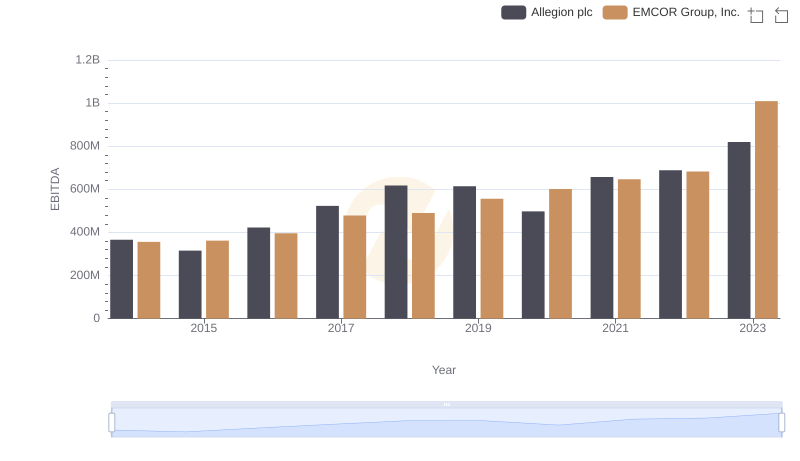This screenshot has width=800, height=461.
Task: Click the Allegion plc bar for 2014
Action: (x=121, y=279)
